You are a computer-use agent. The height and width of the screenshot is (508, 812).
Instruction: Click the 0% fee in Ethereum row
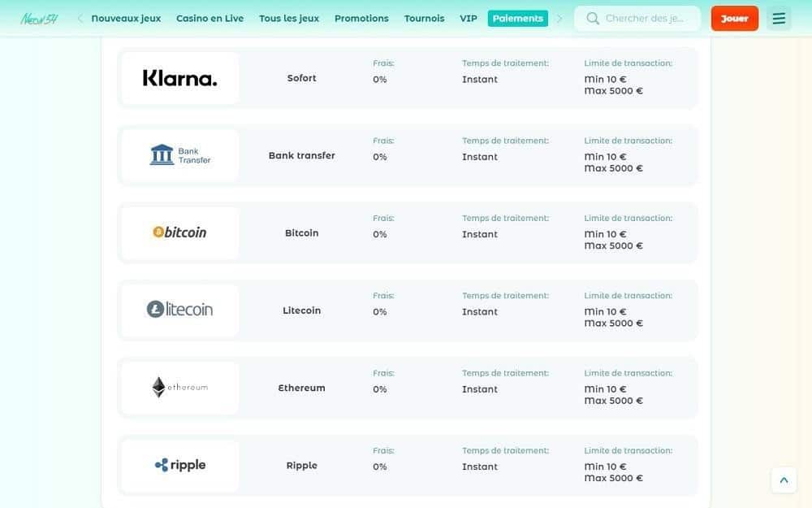click(379, 389)
